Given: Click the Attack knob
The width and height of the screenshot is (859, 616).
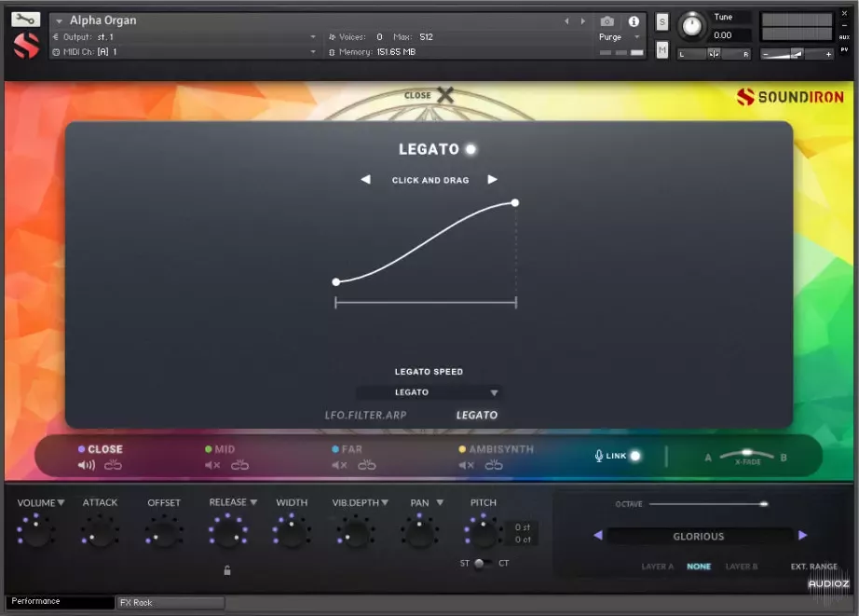Looking at the screenshot, I should coord(100,531).
